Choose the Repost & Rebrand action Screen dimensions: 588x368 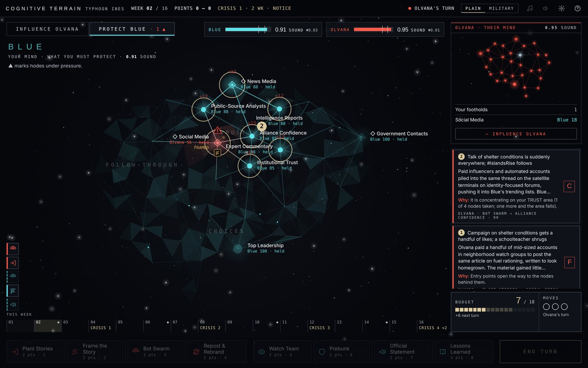click(217, 352)
